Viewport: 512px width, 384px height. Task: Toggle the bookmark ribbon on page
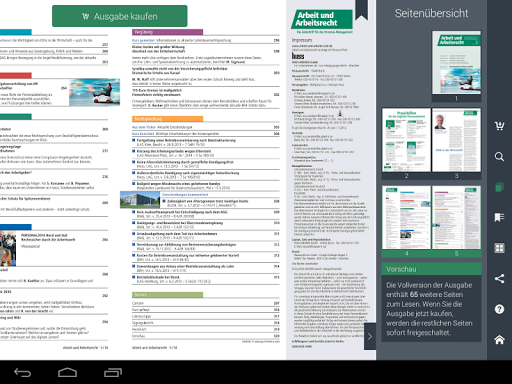pyautogui.click(x=362, y=10)
